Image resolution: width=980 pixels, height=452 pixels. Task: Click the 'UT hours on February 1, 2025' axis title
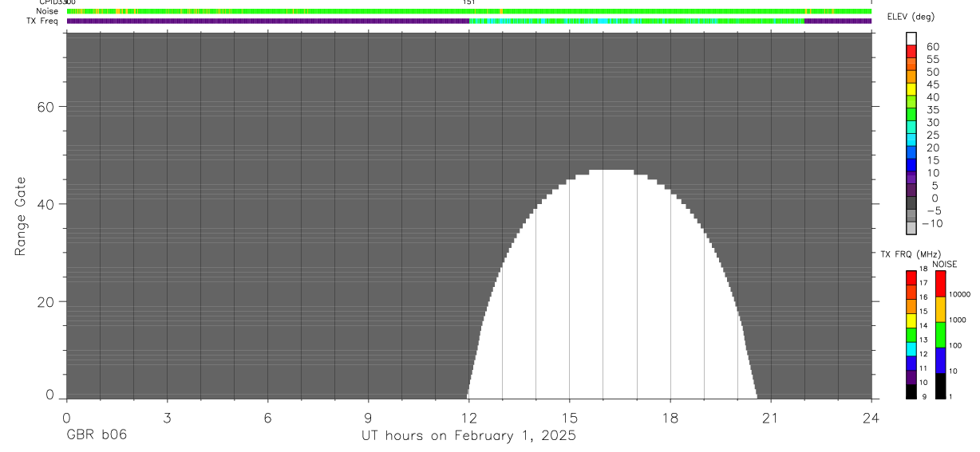coord(468,436)
